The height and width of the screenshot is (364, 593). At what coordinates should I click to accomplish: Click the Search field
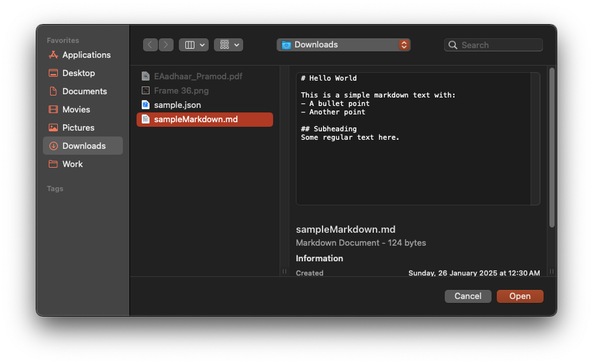click(x=493, y=45)
